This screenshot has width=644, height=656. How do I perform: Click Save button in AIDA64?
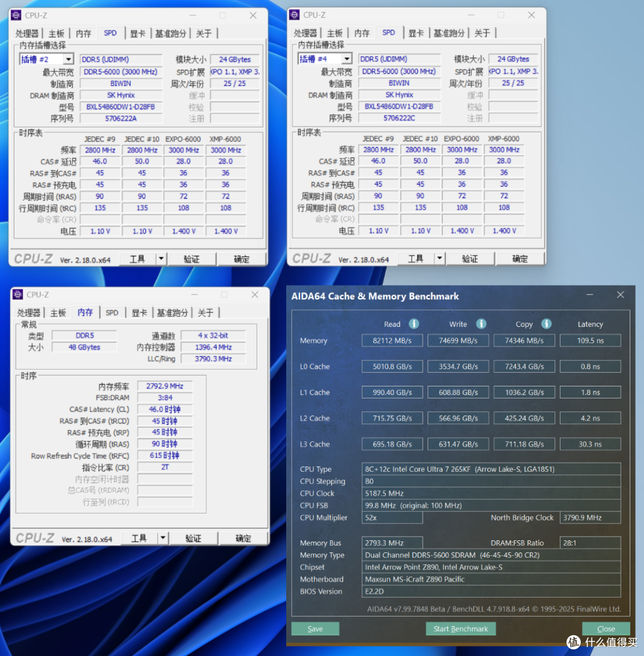pos(315,629)
